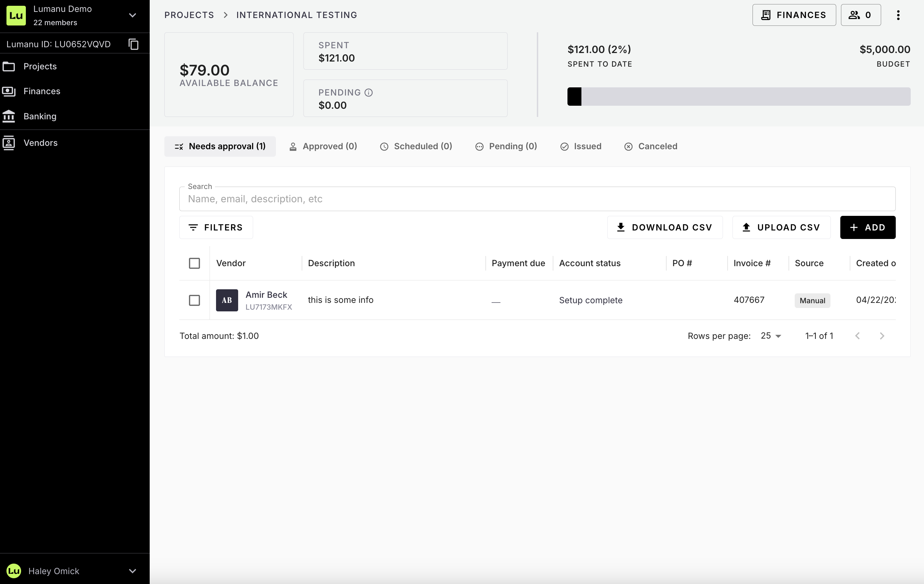
Task: Switch to the Canceled tab
Action: coord(650,146)
